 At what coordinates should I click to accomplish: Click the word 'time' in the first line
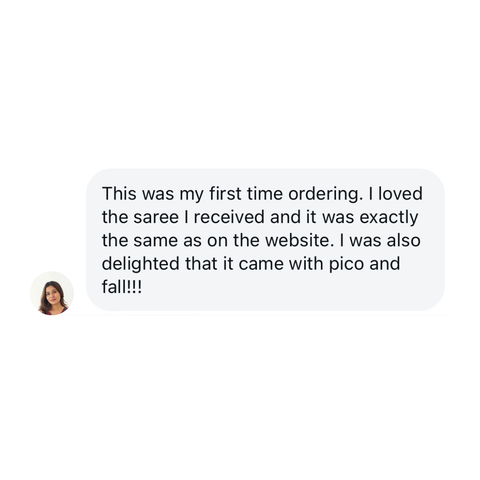pos(265,194)
